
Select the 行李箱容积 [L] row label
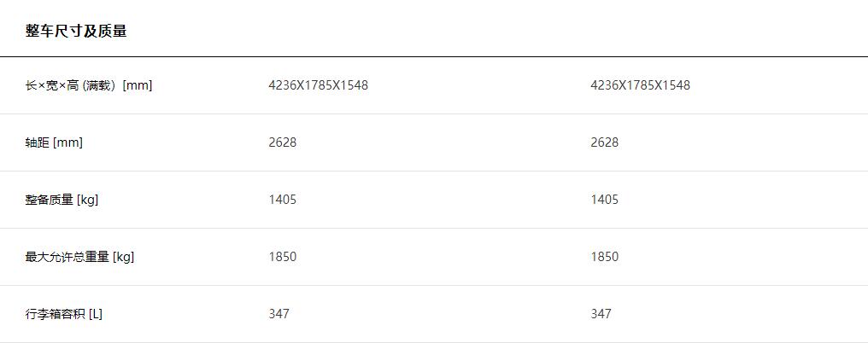tap(64, 314)
